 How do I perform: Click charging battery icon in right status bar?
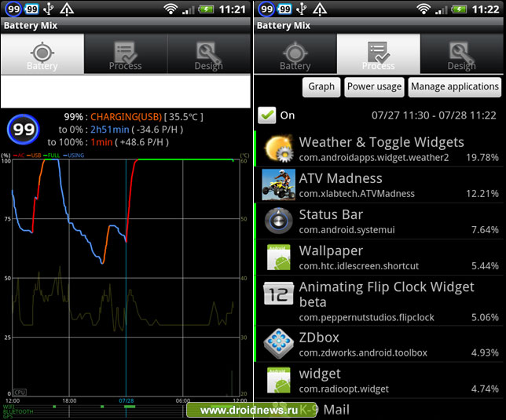[x=459, y=9]
